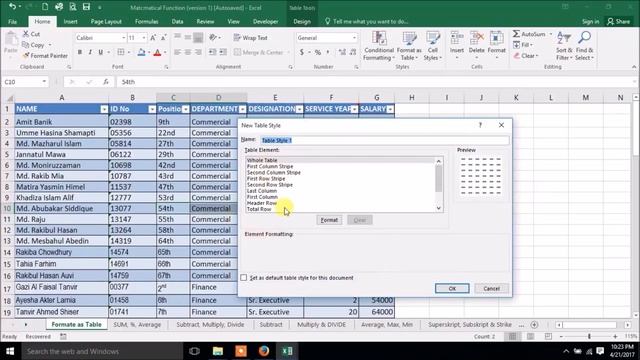Apply Percent Style format
Viewport: 640px width, 360px height.
(318, 52)
